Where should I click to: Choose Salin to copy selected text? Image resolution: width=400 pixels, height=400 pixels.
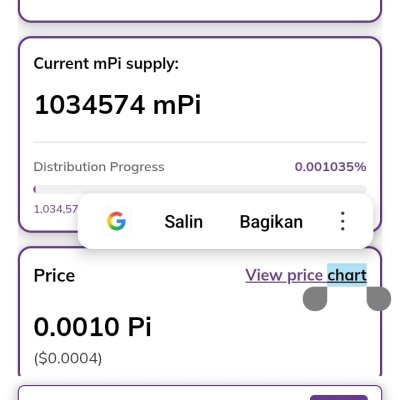click(184, 222)
